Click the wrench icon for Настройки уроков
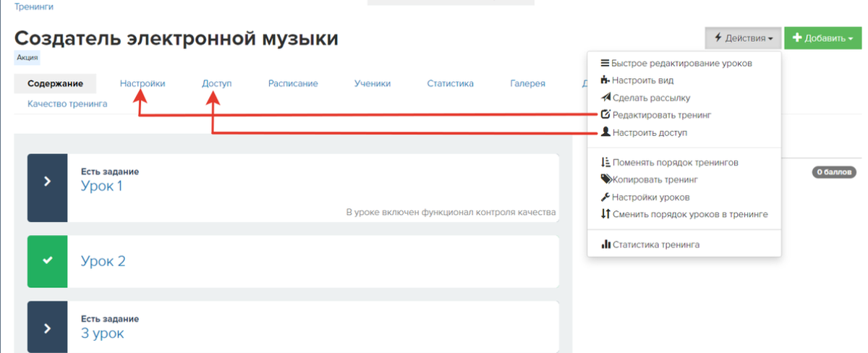 (605, 197)
